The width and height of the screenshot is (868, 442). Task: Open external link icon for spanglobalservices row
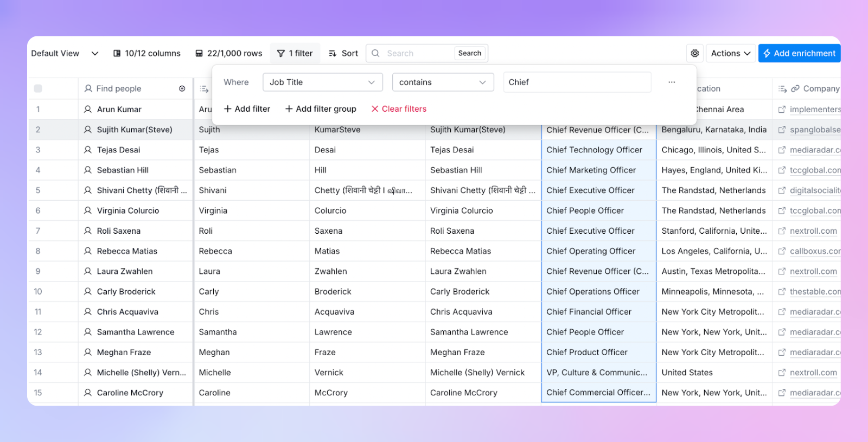[x=782, y=130]
